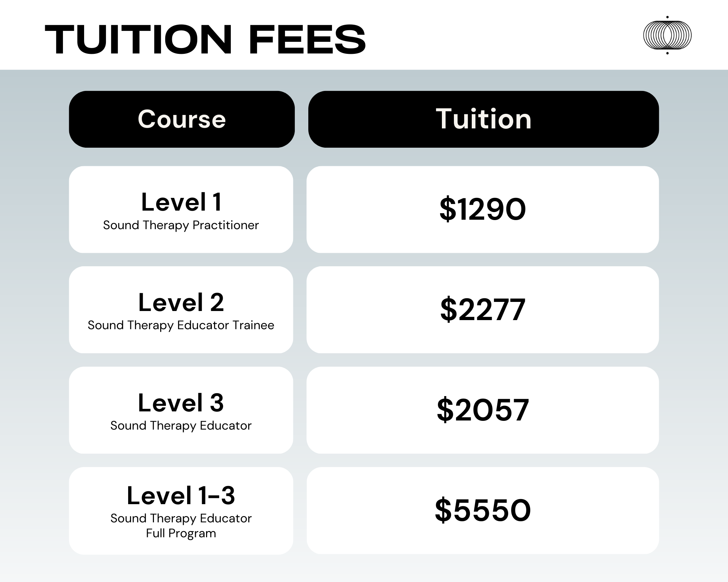This screenshot has width=728, height=582.
Task: Click the Level 2 course card
Action: point(181,310)
